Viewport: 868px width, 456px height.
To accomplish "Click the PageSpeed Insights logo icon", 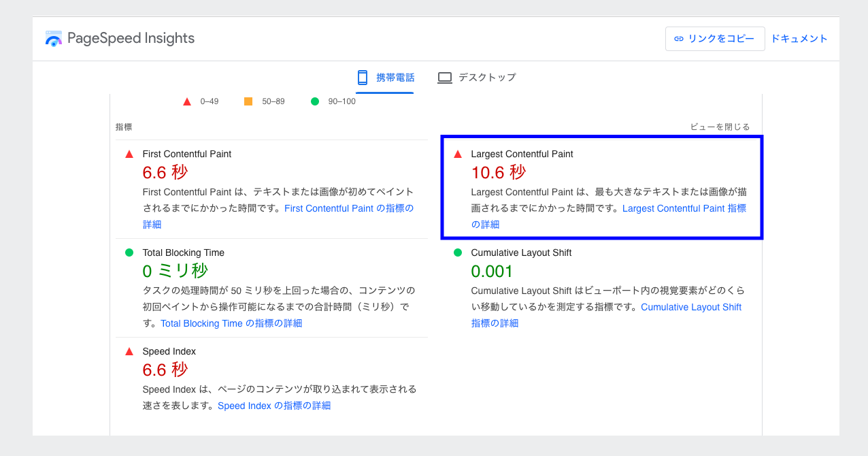I will 54,39.
